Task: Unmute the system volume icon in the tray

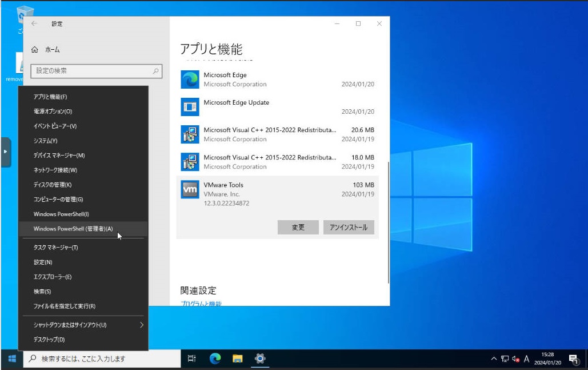Action: point(515,359)
